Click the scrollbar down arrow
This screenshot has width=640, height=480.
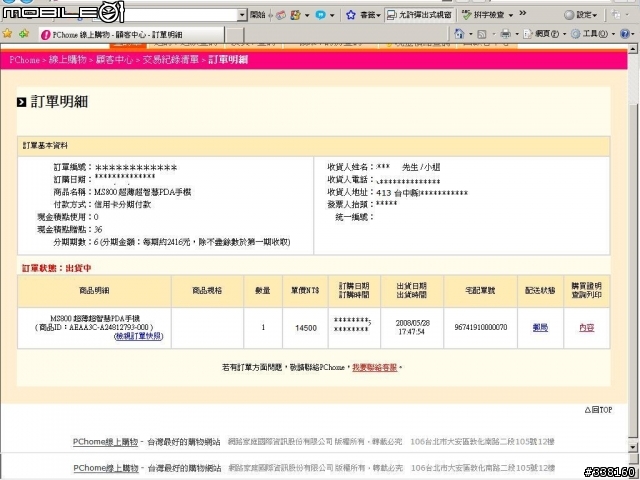pyautogui.click(x=633, y=447)
